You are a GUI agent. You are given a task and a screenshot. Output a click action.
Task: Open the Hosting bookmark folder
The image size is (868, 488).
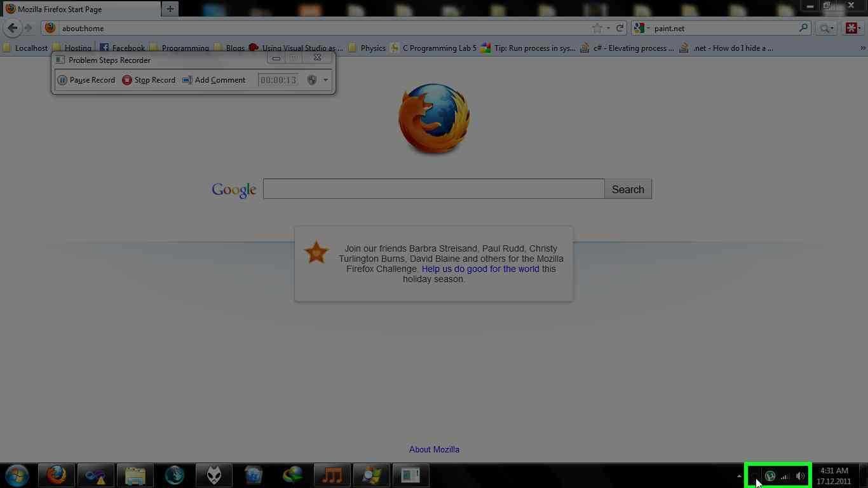(72, 48)
